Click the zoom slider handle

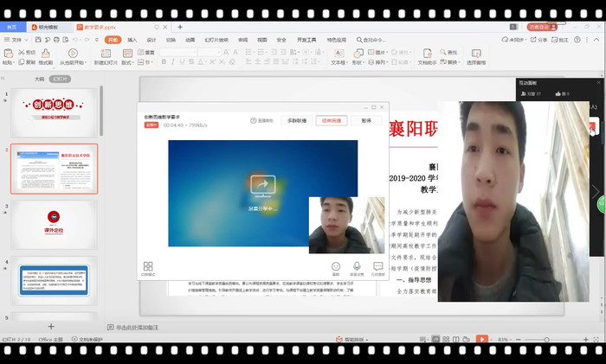pos(546,340)
